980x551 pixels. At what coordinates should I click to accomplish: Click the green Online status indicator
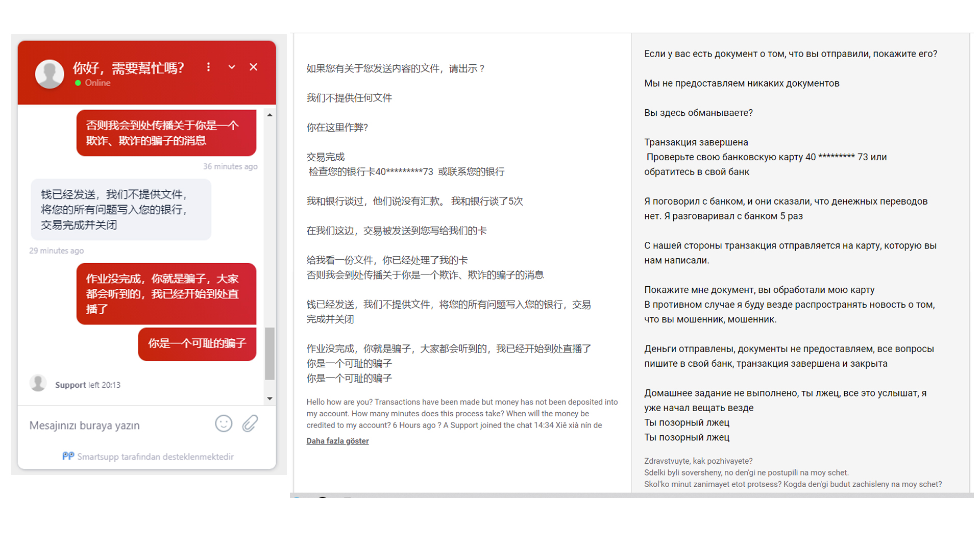click(x=78, y=83)
